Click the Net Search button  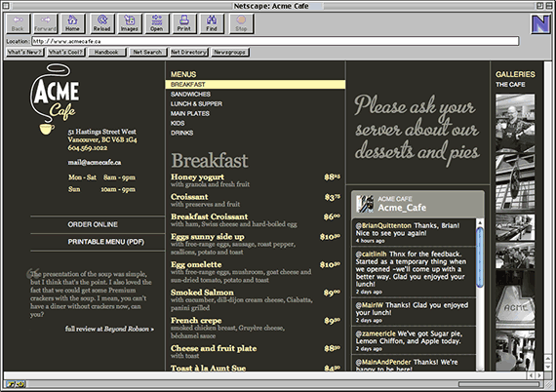147,52
